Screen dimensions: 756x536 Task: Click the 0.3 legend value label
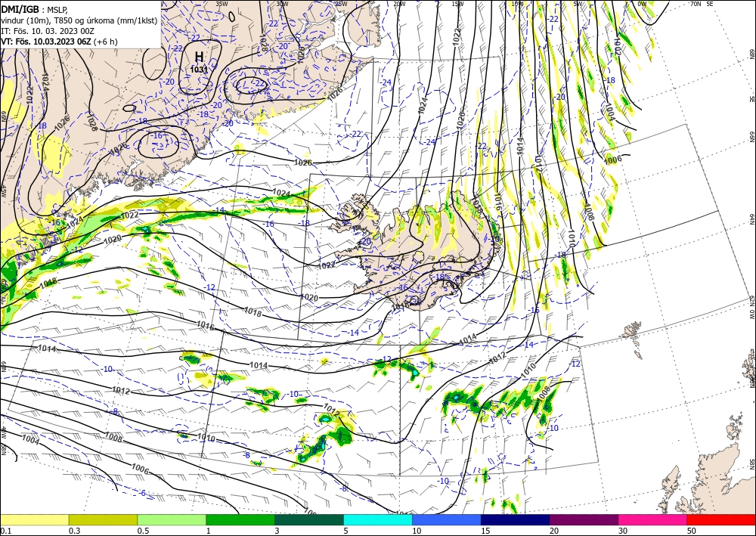[74, 531]
